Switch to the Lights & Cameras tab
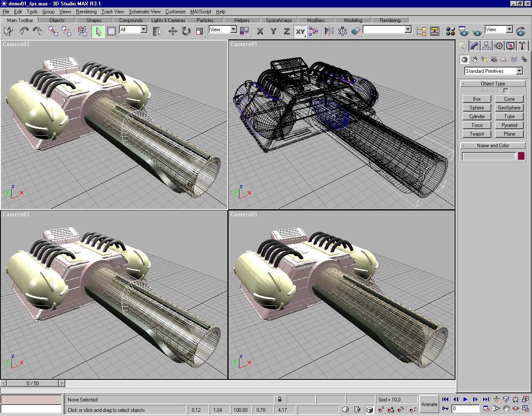This screenshot has height=416, width=532. 168,20
